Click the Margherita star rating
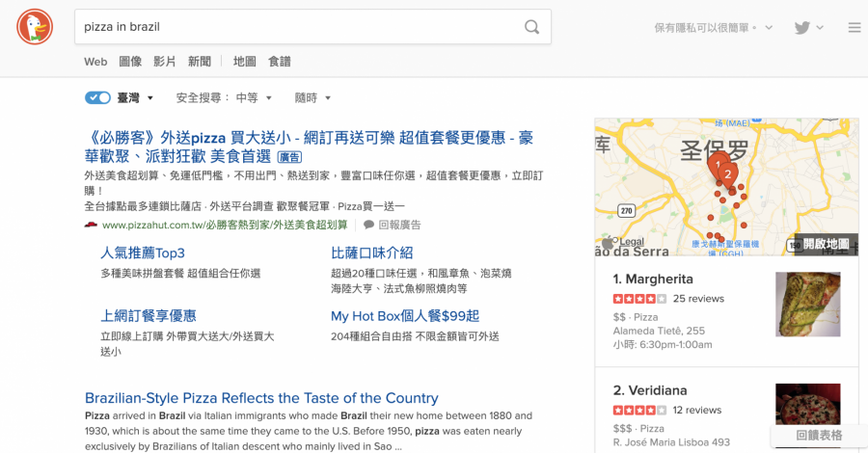Viewport: 868px width, 453px height. [x=639, y=299]
